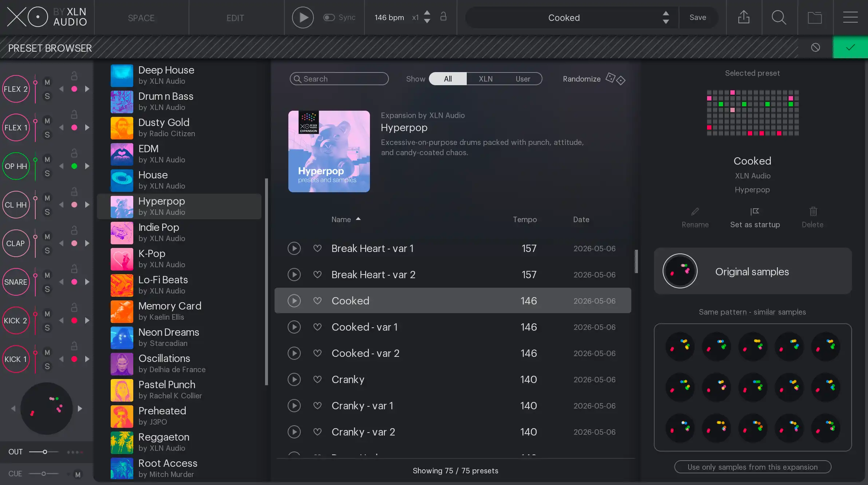This screenshot has height=485, width=868.
Task: Next sample arrow for FLEX 2
Action: (87, 89)
